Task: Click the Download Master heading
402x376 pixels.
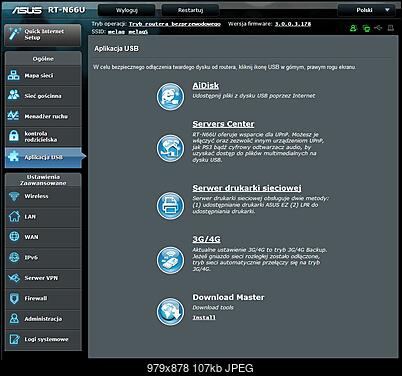Action: tap(228, 297)
